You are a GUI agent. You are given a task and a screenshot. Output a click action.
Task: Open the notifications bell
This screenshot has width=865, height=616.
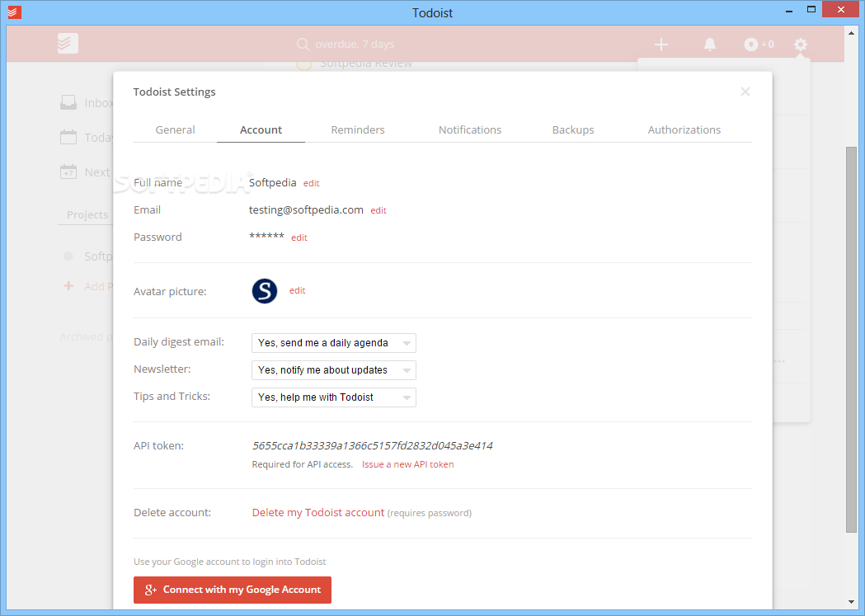pyautogui.click(x=710, y=45)
